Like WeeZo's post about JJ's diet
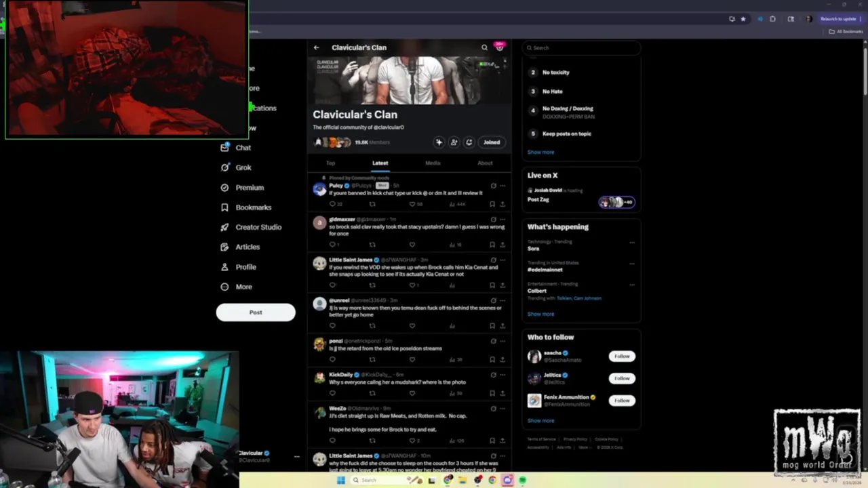Image resolution: width=868 pixels, height=488 pixels. tap(412, 441)
